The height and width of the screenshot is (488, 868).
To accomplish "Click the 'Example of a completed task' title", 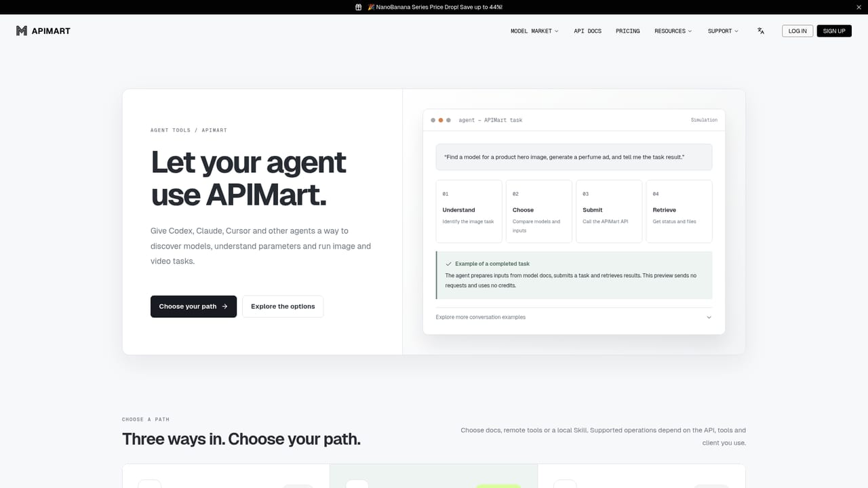I will tap(492, 264).
